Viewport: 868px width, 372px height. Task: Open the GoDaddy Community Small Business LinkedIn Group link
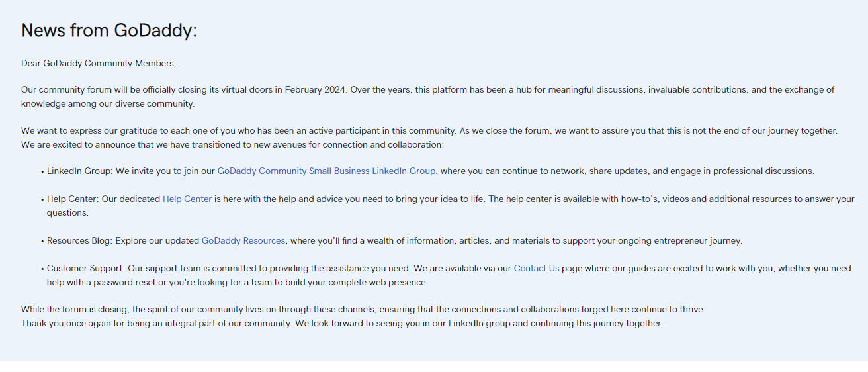(x=326, y=171)
